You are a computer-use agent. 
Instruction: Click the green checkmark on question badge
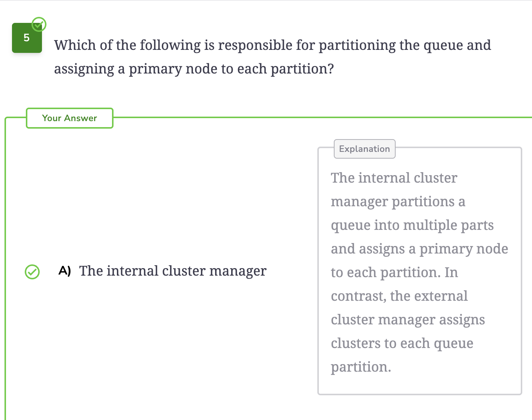coord(39,24)
